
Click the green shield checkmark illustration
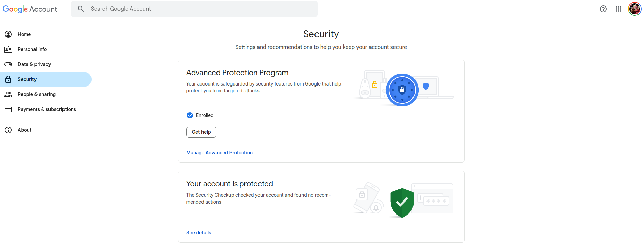(402, 203)
